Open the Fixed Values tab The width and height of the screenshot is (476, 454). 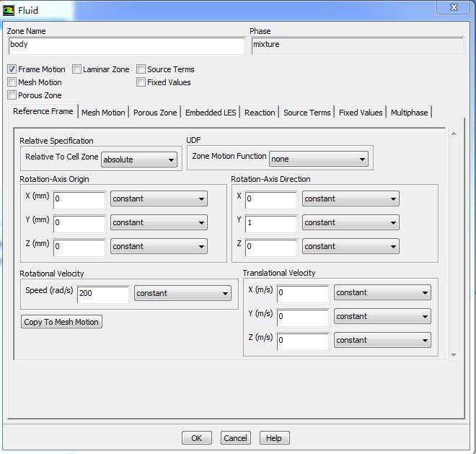coord(361,113)
